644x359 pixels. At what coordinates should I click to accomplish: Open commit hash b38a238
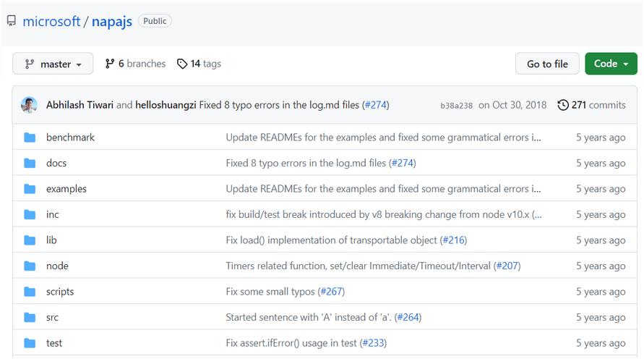pyautogui.click(x=456, y=106)
